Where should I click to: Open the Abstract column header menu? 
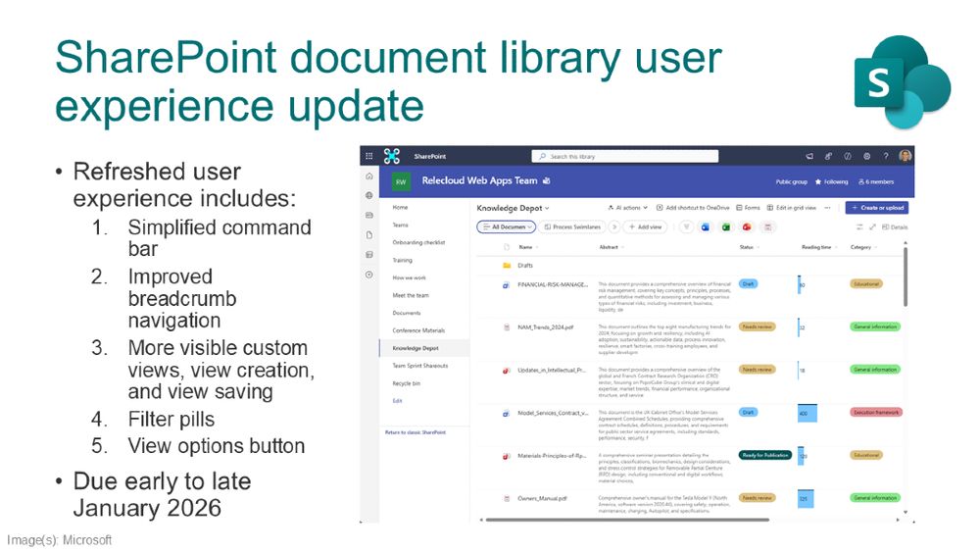pyautogui.click(x=612, y=247)
